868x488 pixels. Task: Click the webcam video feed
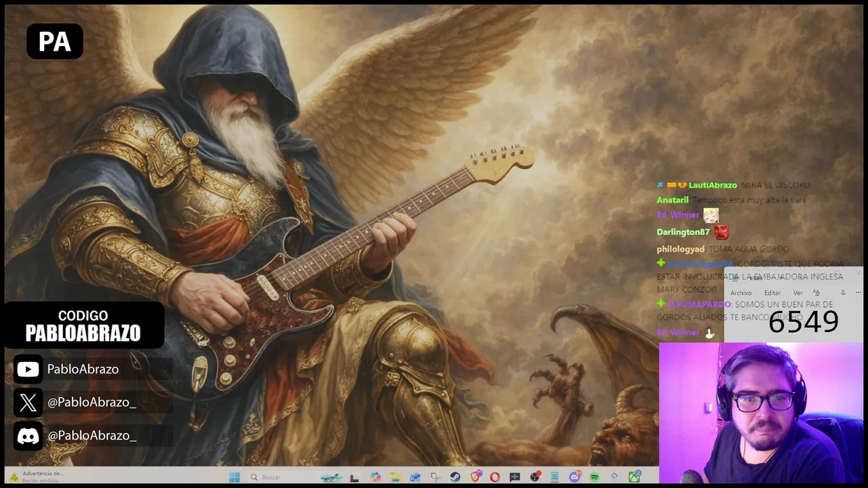tap(761, 413)
